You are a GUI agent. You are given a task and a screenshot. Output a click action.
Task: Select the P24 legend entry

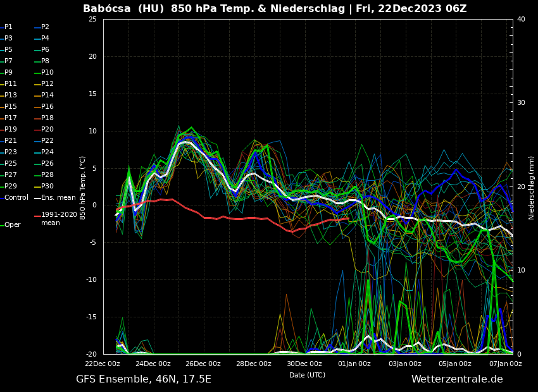[x=47, y=152]
